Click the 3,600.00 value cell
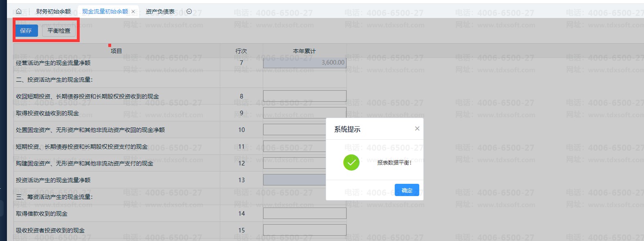Viewport: 644px width, 241px height. pyautogui.click(x=304, y=62)
